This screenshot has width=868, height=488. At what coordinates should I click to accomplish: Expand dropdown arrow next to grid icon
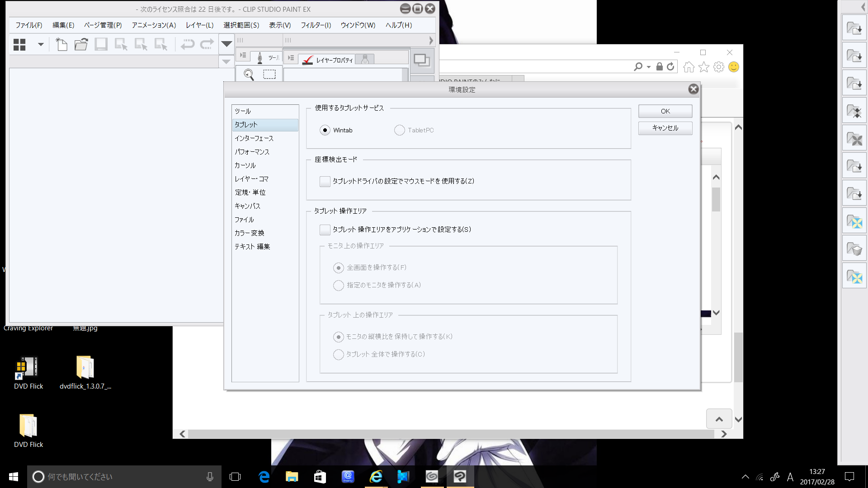click(x=41, y=44)
